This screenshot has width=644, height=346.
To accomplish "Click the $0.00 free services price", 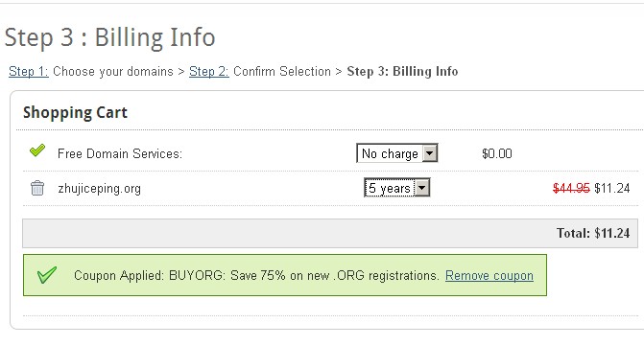I will coord(497,153).
